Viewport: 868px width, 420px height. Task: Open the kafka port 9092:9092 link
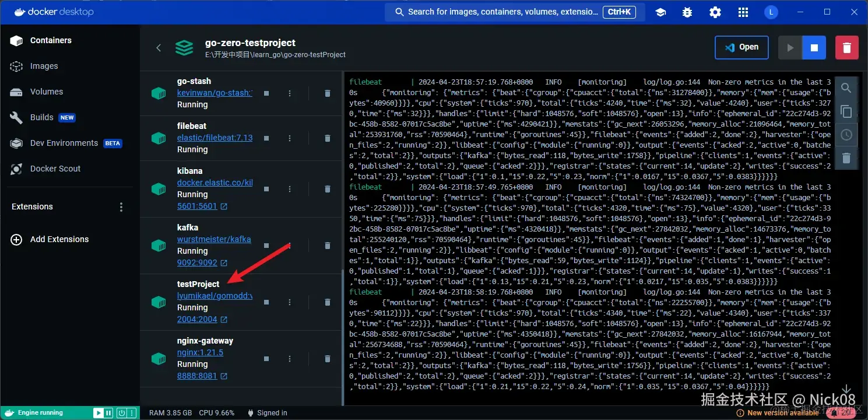click(202, 262)
